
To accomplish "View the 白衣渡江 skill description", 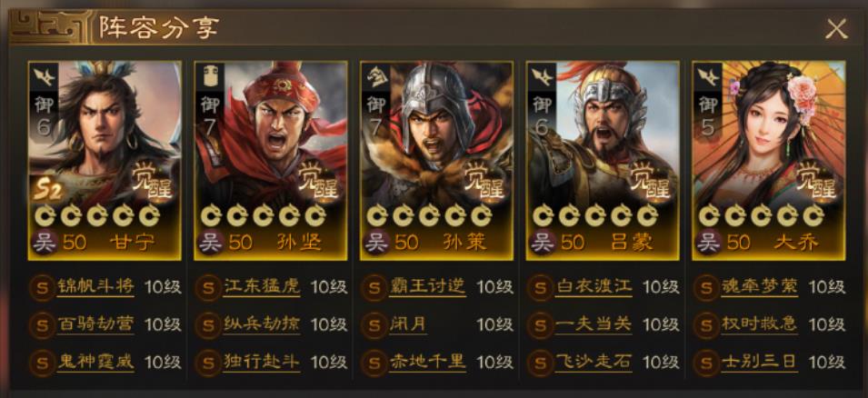I will point(593,287).
